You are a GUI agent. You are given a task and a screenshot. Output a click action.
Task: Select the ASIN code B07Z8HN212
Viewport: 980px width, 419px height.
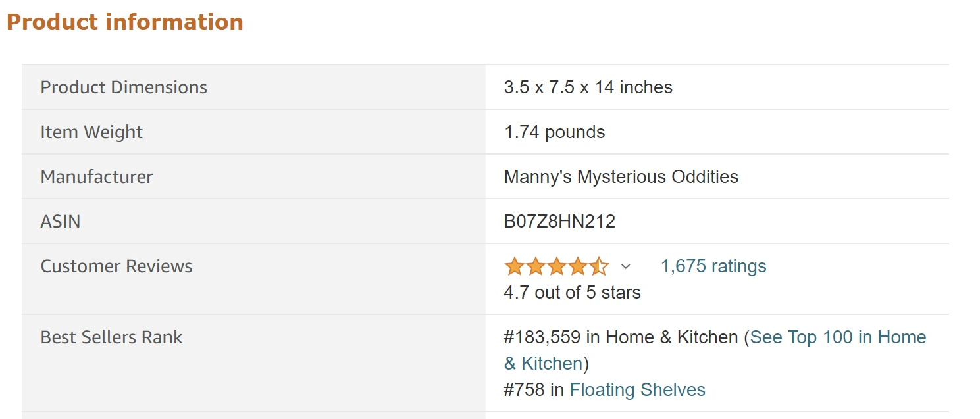coord(559,222)
